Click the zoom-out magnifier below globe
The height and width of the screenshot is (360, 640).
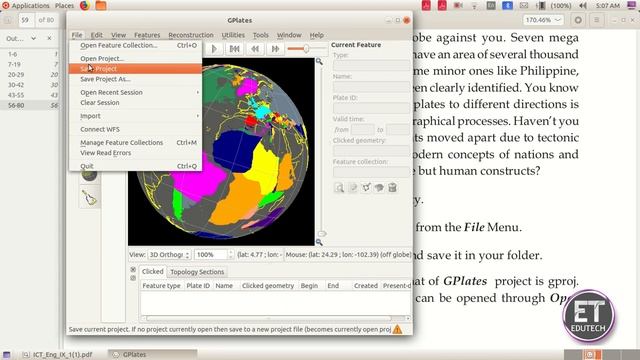319,242
